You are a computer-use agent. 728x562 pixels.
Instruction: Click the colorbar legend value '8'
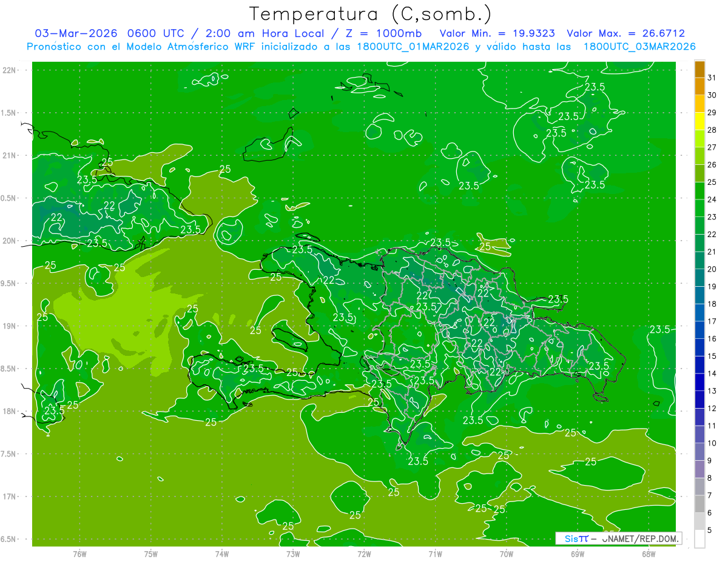(x=710, y=478)
